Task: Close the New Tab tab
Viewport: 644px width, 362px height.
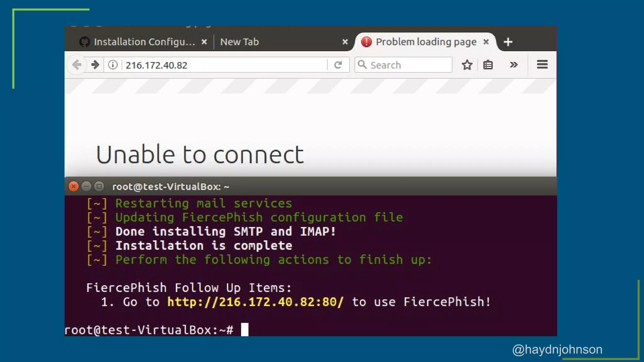Action: (x=345, y=42)
